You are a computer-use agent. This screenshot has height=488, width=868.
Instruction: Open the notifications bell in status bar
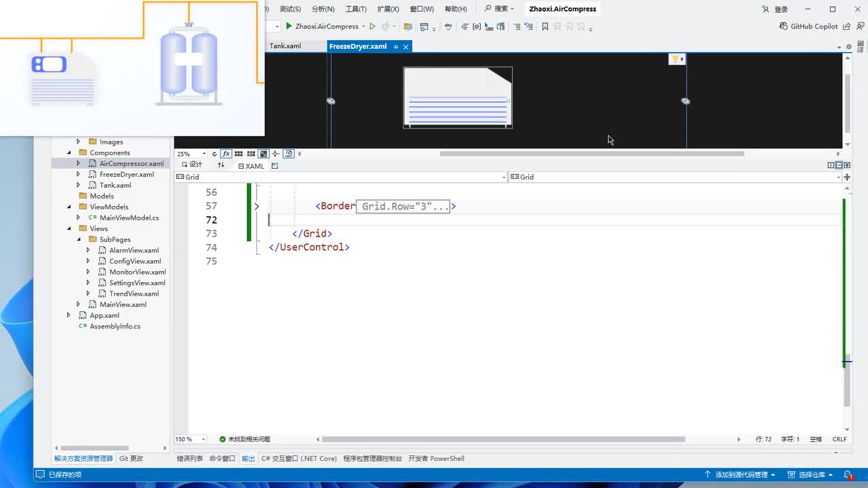(x=848, y=474)
